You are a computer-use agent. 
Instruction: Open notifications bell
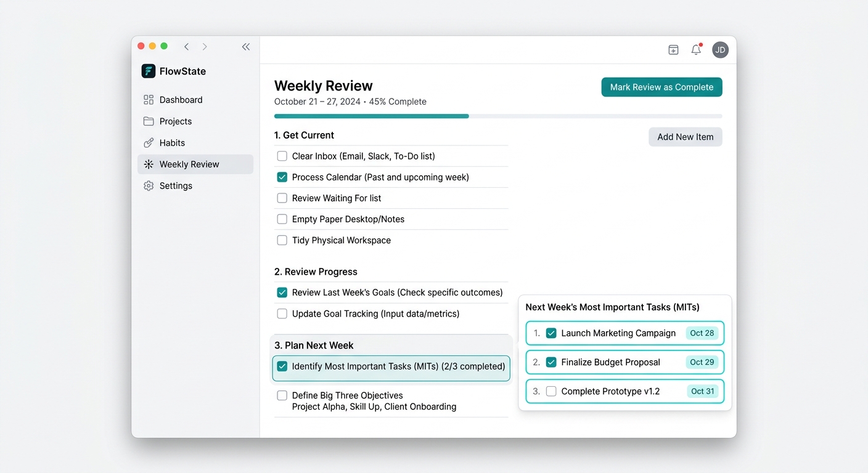(697, 49)
